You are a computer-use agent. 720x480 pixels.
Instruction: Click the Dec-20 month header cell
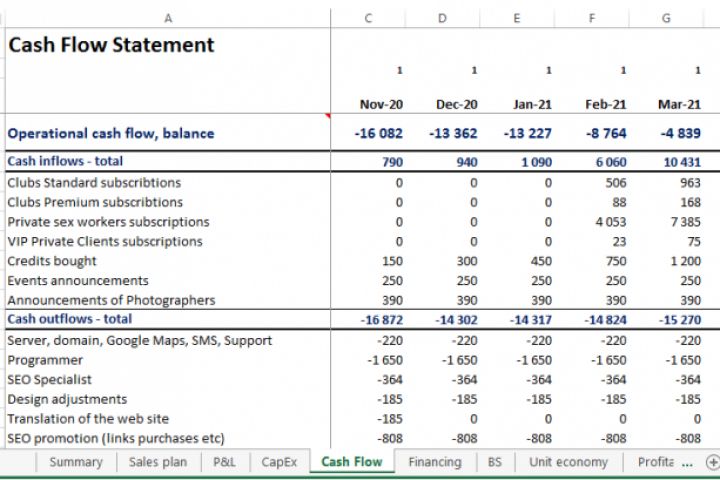point(456,104)
